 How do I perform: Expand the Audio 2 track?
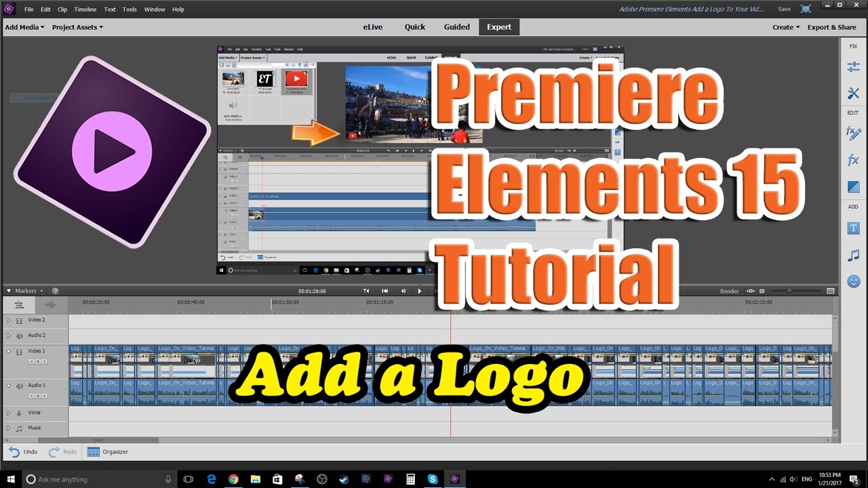(x=8, y=335)
